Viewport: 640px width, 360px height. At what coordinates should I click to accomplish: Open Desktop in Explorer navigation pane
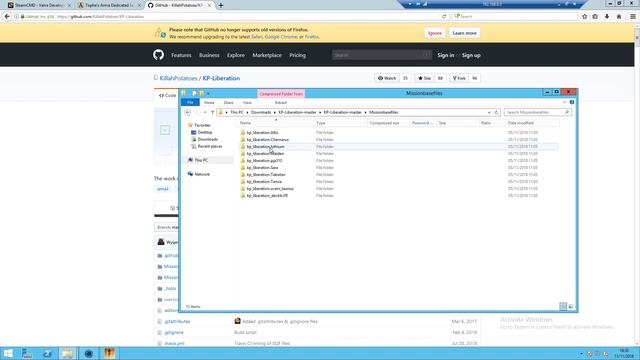click(204, 132)
